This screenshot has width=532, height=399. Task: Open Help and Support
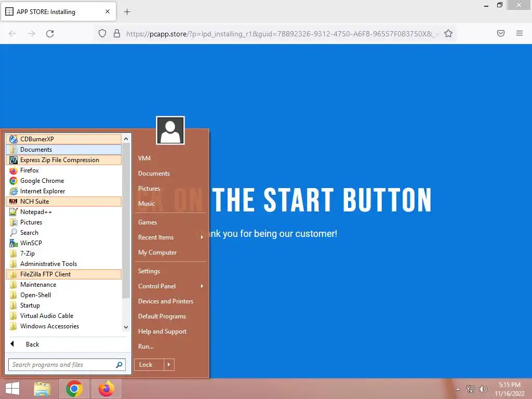click(x=170, y=331)
